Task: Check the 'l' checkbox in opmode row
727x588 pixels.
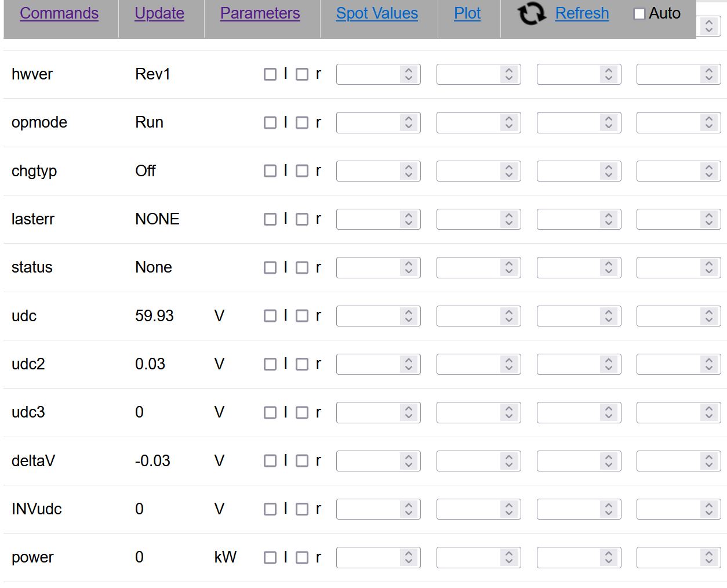Action: click(270, 123)
